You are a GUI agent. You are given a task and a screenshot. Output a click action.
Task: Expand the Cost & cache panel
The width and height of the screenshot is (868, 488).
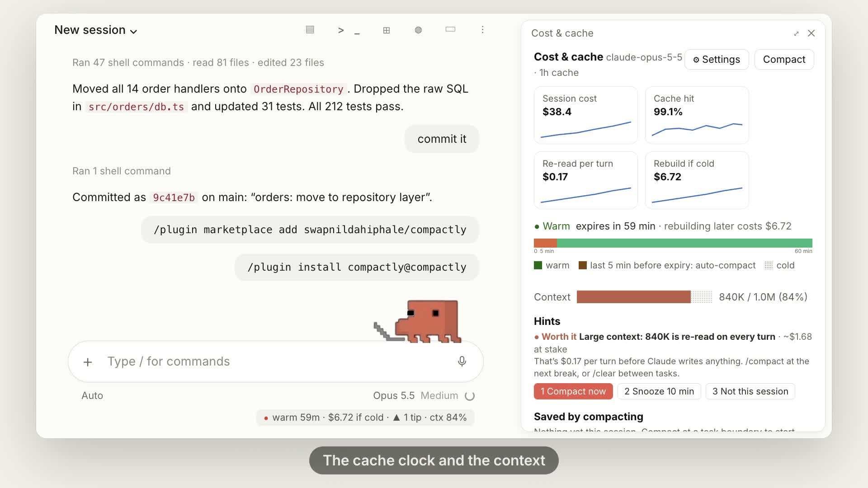click(796, 33)
